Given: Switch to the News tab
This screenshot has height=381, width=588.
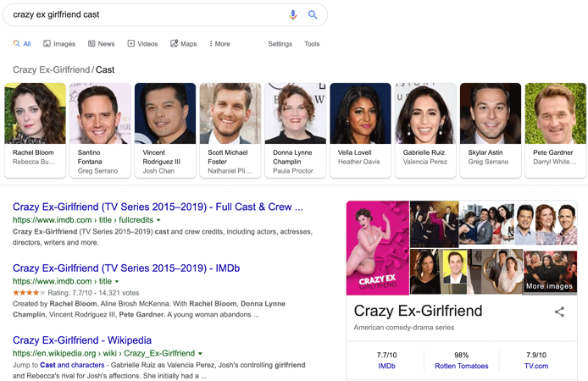Looking at the screenshot, I should click(102, 44).
